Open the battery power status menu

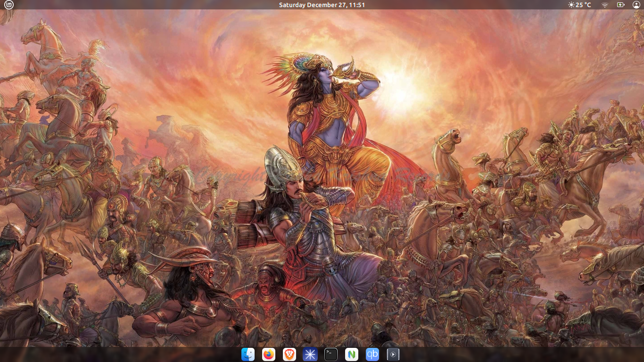(x=620, y=5)
